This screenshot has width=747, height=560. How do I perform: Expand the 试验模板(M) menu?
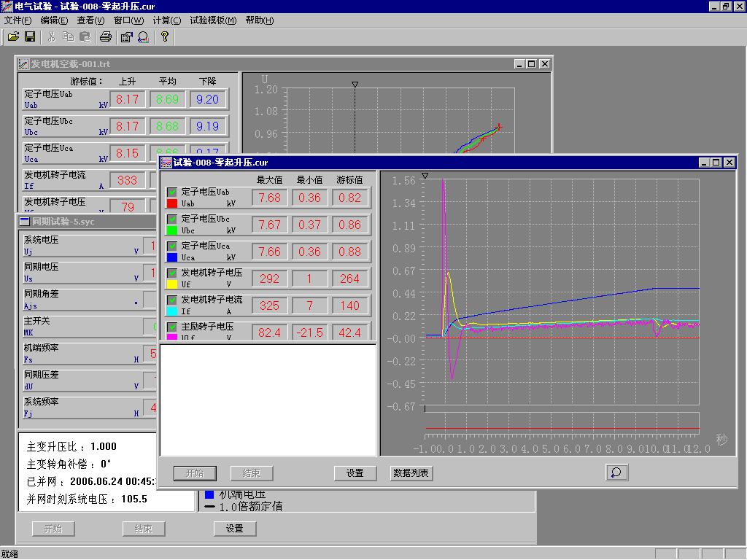coord(213,20)
